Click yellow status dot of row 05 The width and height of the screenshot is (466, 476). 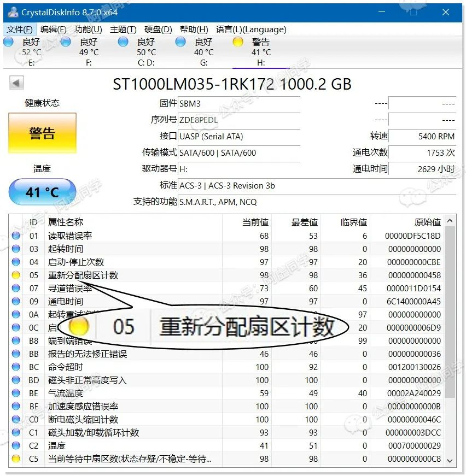click(16, 275)
